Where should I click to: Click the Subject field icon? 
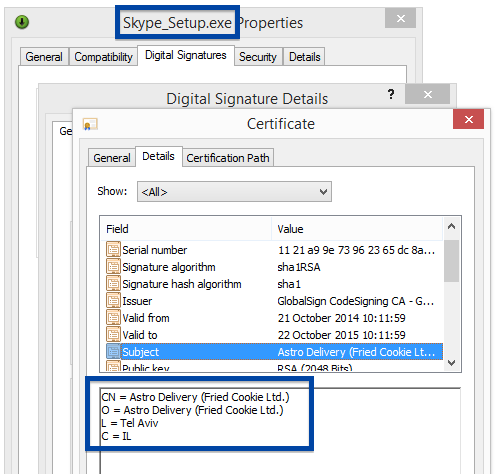tap(113, 351)
